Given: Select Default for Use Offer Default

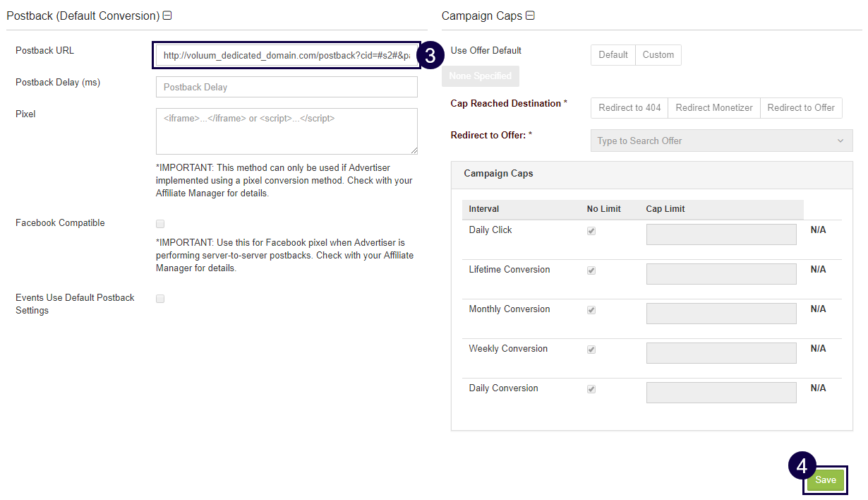Looking at the screenshot, I should point(613,55).
